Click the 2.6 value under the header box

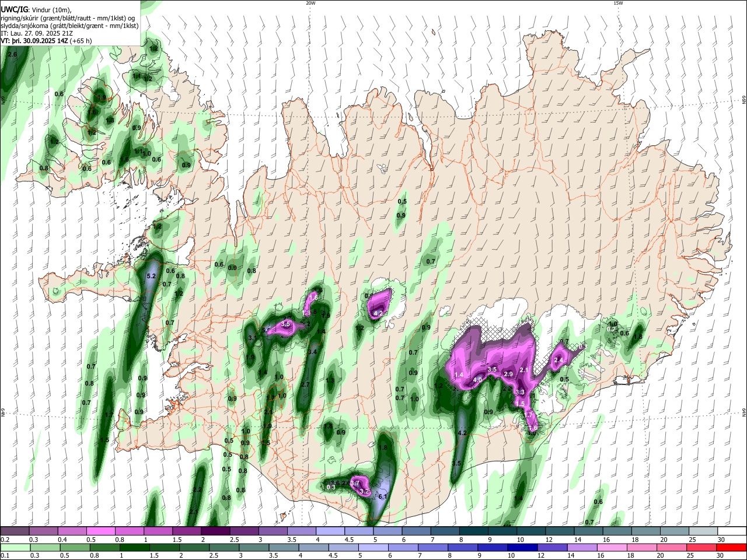tap(12, 54)
